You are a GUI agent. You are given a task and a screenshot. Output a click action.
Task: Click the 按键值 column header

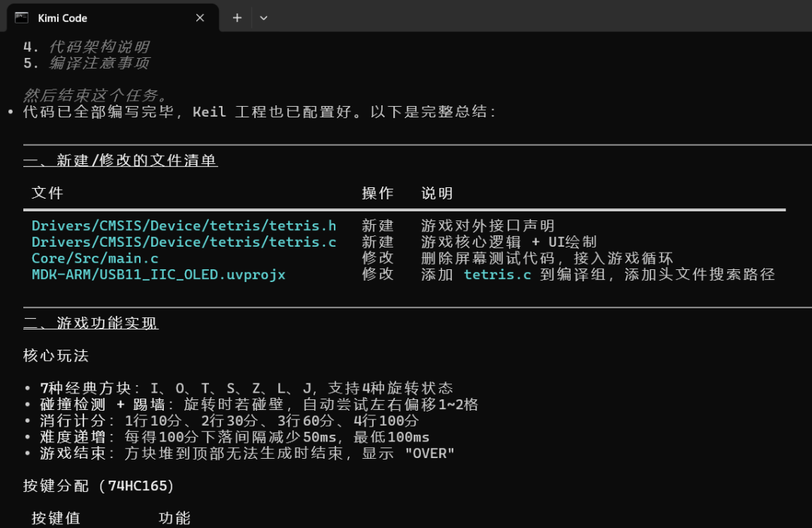56,517
